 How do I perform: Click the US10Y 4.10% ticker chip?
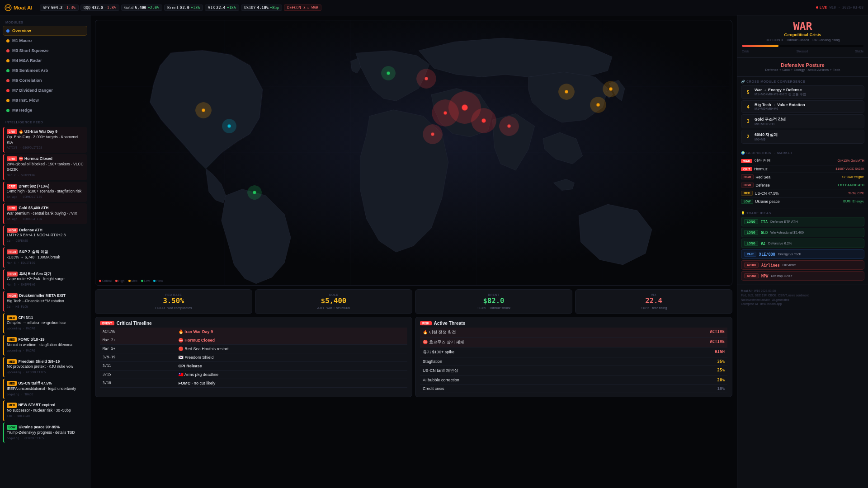[261, 8]
